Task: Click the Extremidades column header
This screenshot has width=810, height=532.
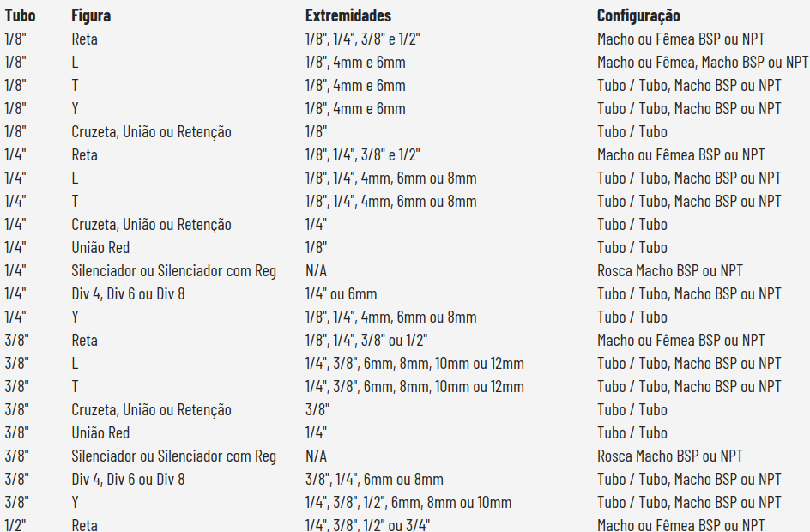Action: coord(348,15)
